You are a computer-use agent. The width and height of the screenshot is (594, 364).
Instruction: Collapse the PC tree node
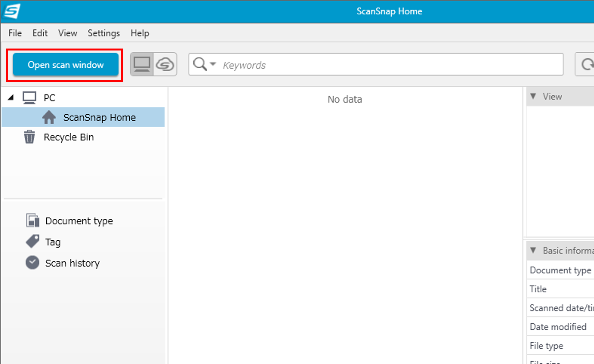tap(11, 97)
